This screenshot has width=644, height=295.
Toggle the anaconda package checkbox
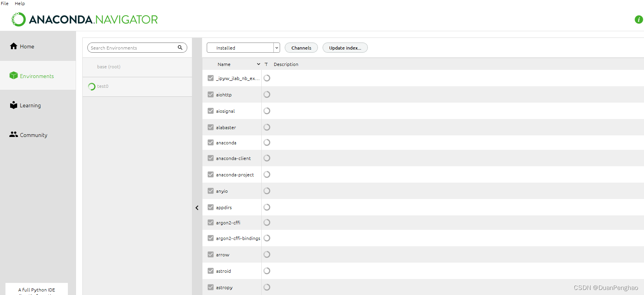point(211,142)
